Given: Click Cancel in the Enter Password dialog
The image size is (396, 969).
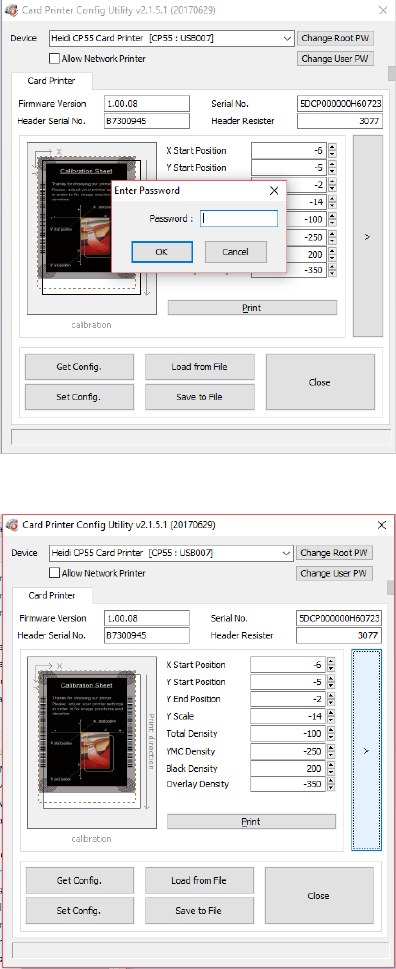Looking at the screenshot, I should (x=235, y=252).
